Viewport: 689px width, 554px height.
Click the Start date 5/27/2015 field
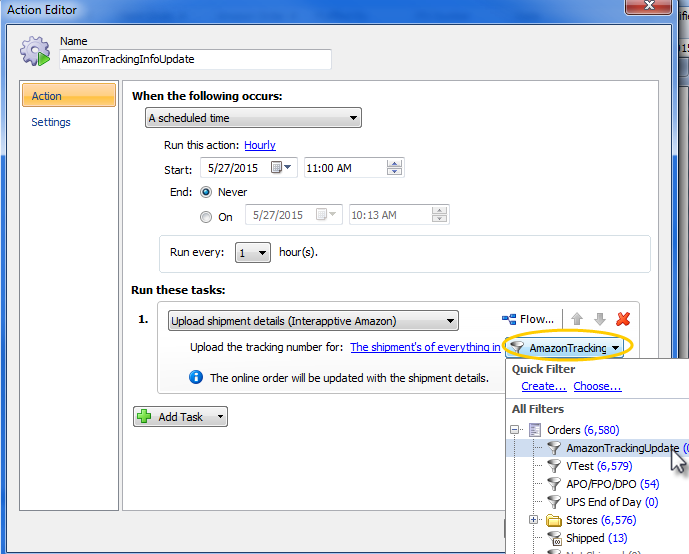(x=249, y=167)
